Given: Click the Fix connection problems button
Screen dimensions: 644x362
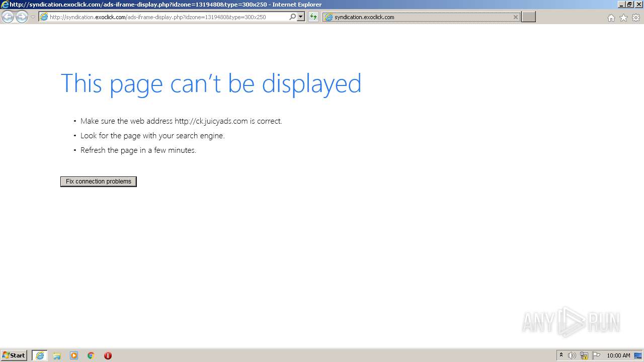Looking at the screenshot, I should coord(99,182).
